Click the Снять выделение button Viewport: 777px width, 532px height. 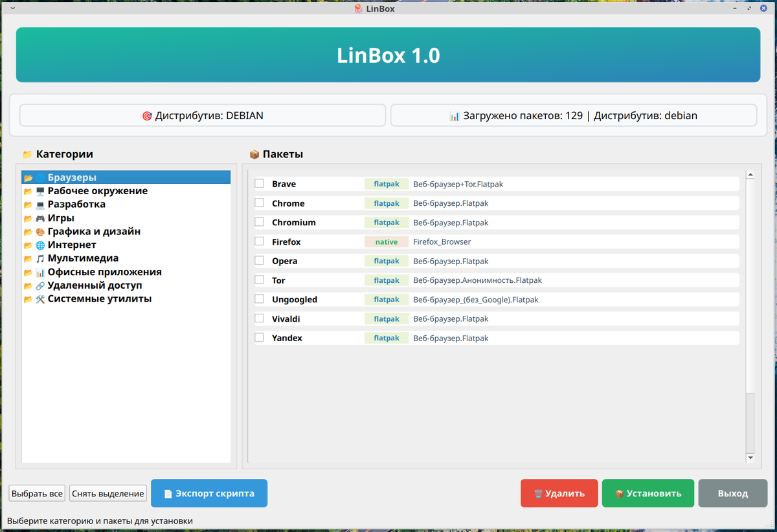[108, 494]
